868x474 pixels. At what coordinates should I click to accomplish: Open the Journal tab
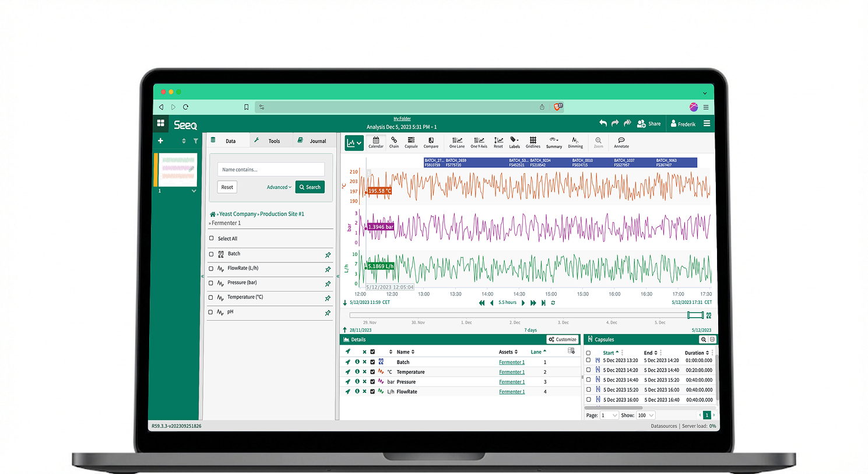(312, 141)
